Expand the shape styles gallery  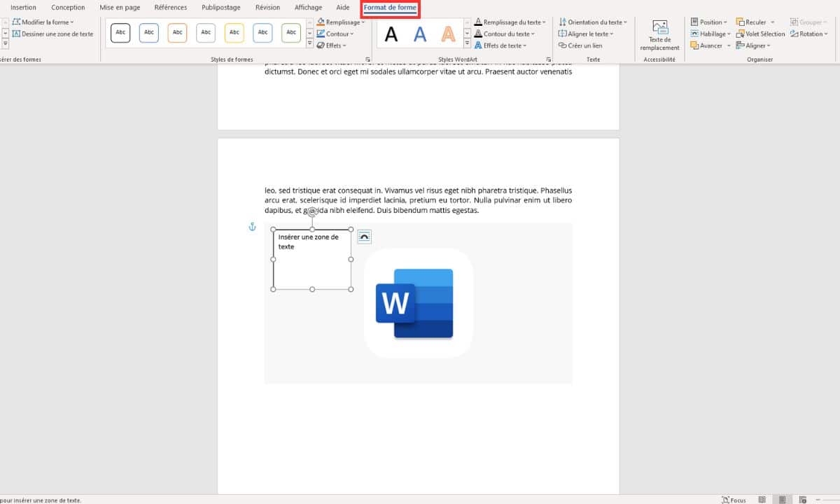pos(310,44)
